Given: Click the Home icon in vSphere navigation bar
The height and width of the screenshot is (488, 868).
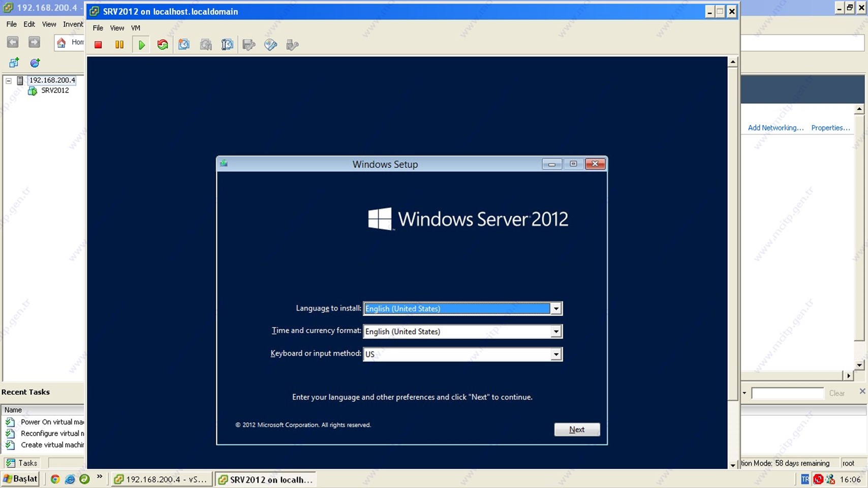Looking at the screenshot, I should (x=61, y=42).
